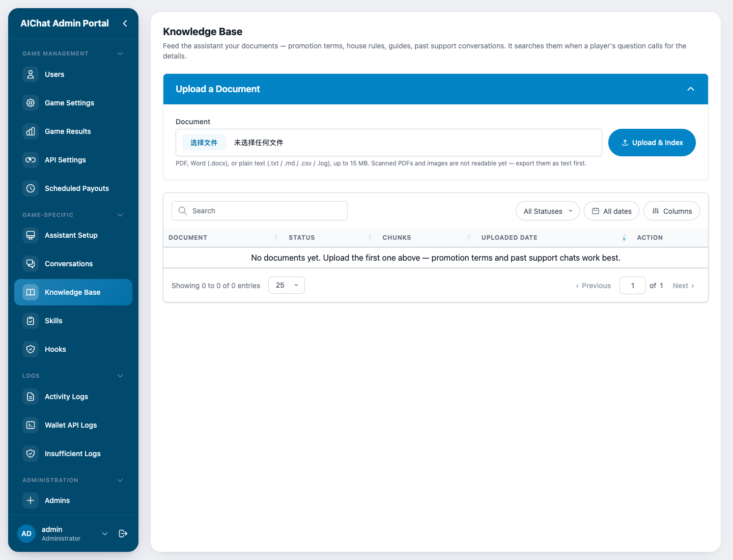Click the page number input field
The image size is (733, 560).
pyautogui.click(x=633, y=286)
